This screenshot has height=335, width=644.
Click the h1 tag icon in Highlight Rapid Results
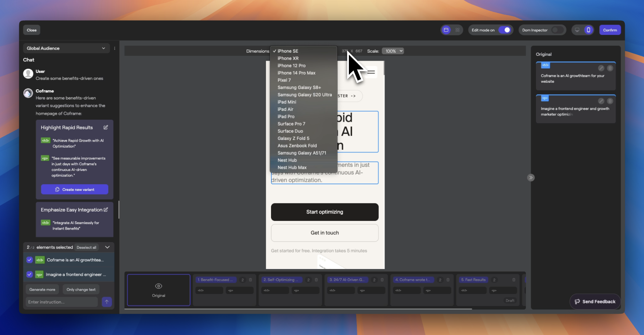[45, 141]
